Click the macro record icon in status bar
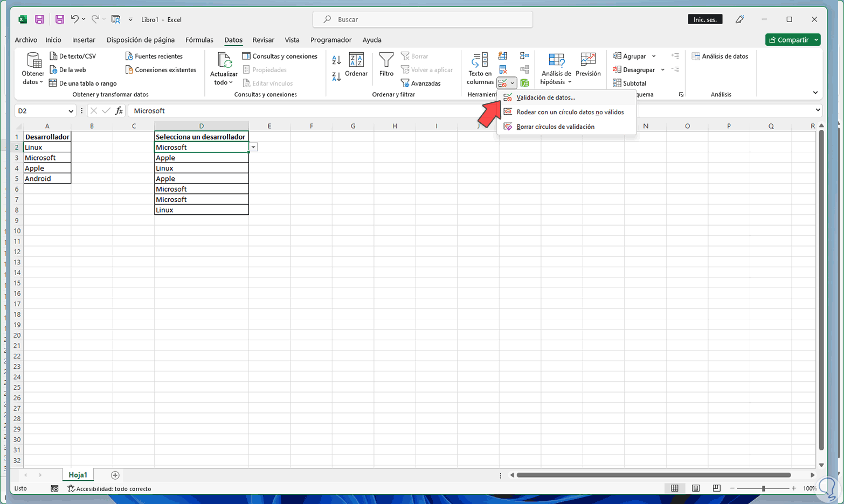844x504 pixels. pos(54,488)
